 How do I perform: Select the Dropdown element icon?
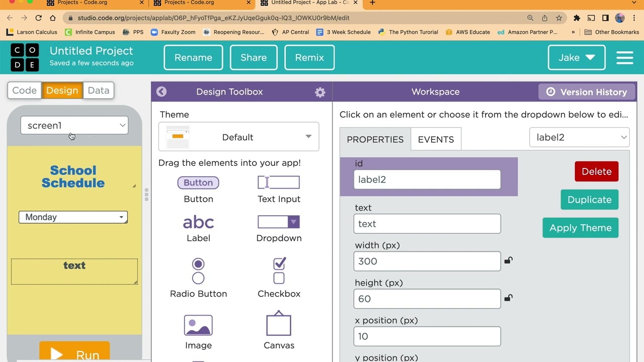point(279,222)
